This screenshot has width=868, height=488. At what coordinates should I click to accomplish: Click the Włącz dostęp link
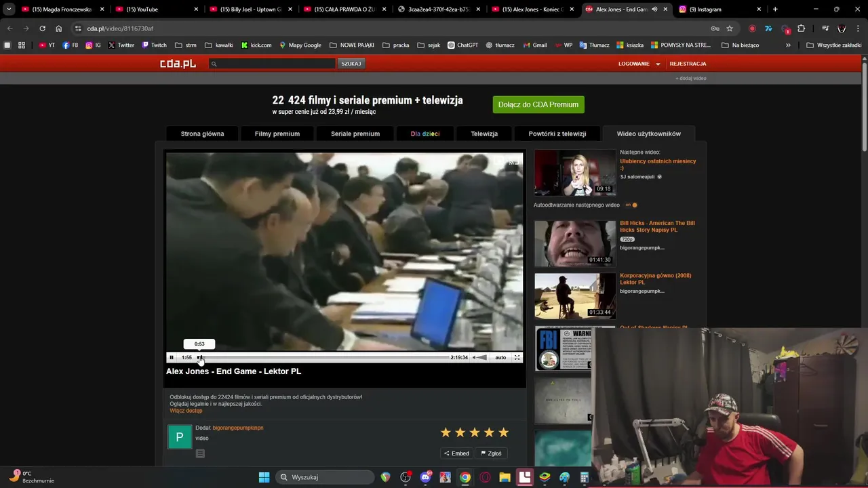[186, 411]
